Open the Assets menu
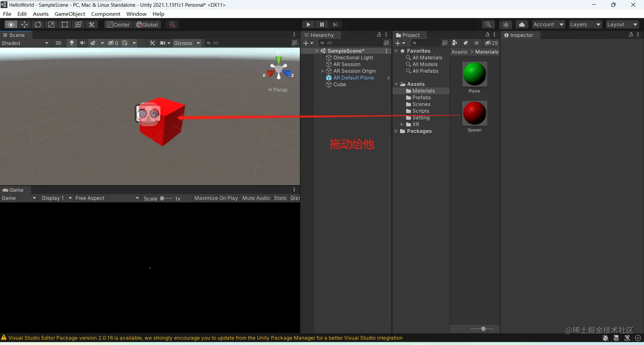The image size is (644, 345). pyautogui.click(x=41, y=14)
